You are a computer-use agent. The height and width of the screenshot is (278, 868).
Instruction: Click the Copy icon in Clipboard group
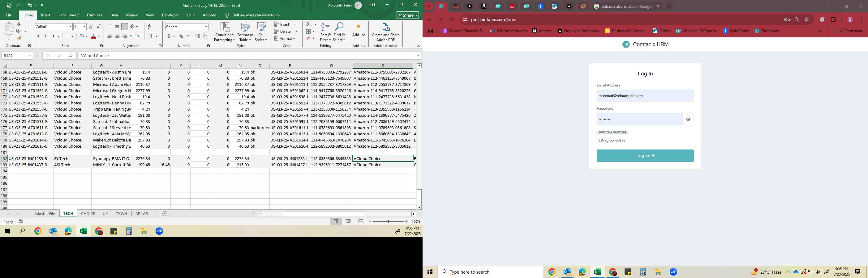coord(19,31)
